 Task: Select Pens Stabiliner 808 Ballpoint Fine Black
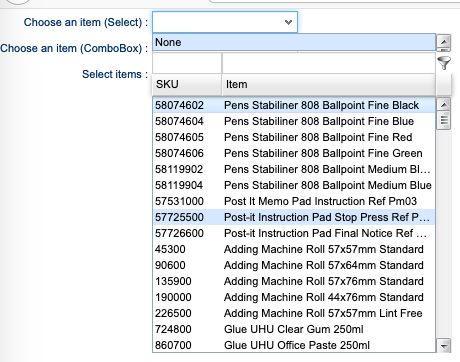tap(294, 105)
